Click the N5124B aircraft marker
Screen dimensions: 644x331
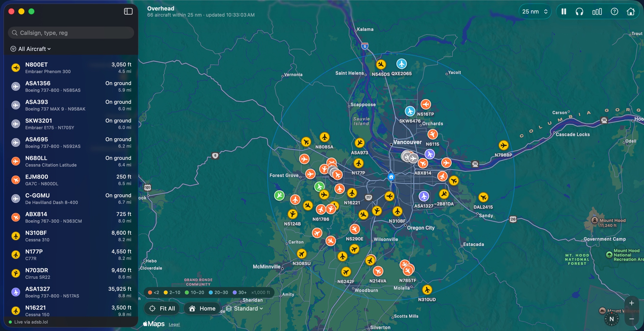[x=292, y=214]
